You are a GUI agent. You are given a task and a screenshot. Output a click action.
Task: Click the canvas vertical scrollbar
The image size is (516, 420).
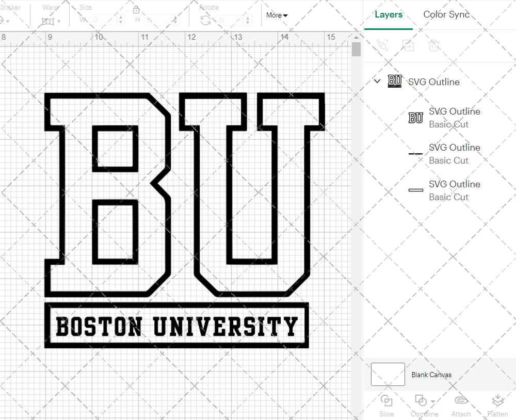tap(356, 49)
